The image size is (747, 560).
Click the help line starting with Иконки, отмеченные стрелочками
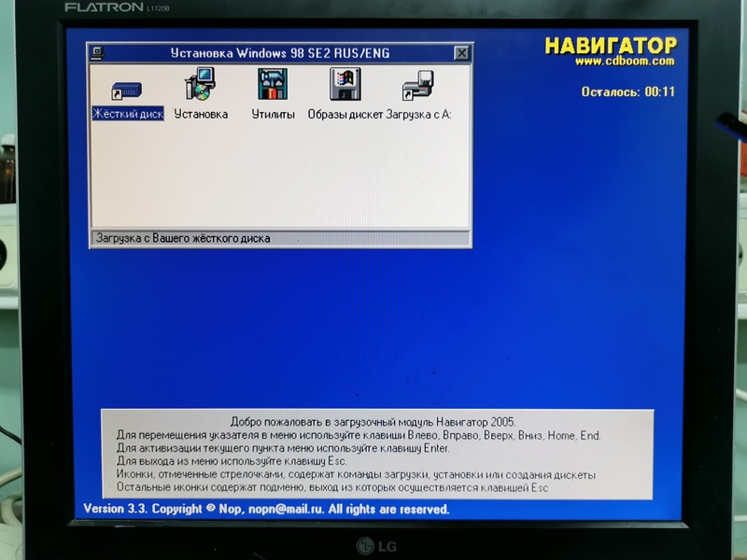[356, 474]
